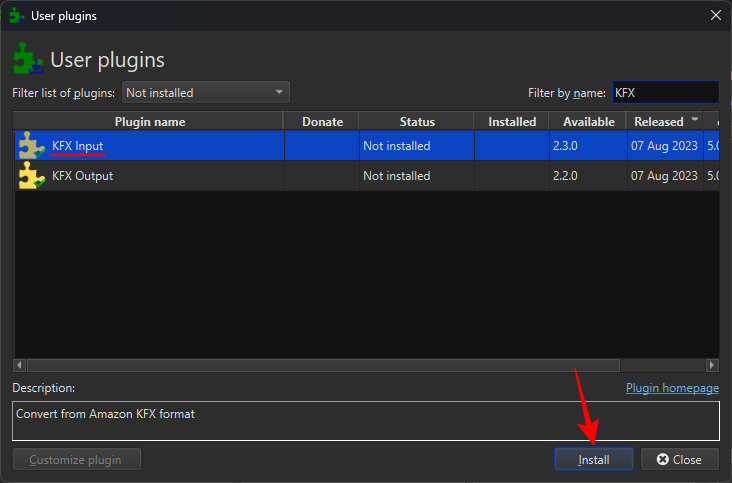
Task: Open the Filter list of plugins dropdown
Action: (x=205, y=93)
